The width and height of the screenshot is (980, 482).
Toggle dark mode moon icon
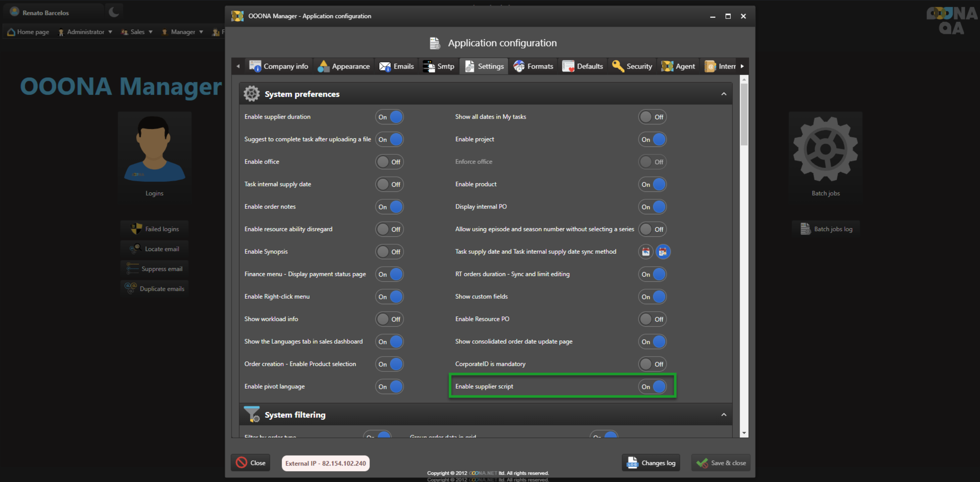(114, 12)
